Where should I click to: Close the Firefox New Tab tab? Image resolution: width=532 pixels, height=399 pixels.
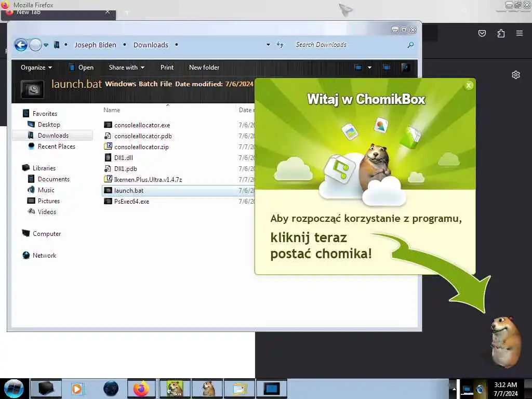[x=107, y=12]
